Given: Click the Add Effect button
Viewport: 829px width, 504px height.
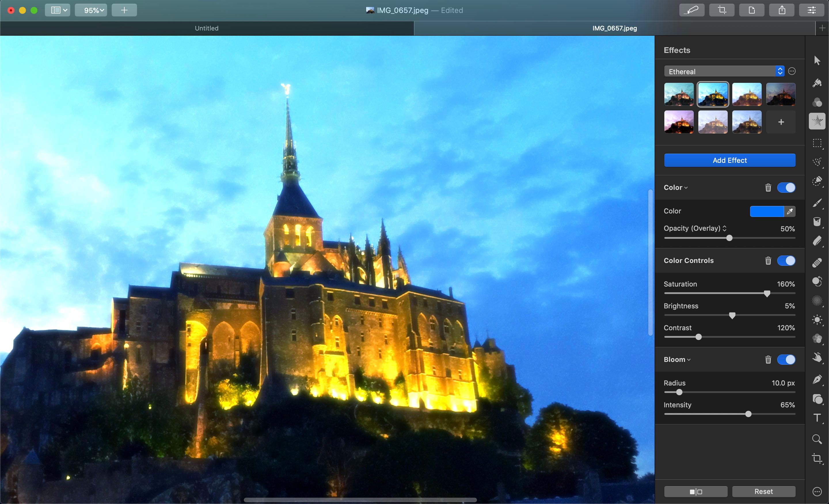Looking at the screenshot, I should [x=730, y=161].
